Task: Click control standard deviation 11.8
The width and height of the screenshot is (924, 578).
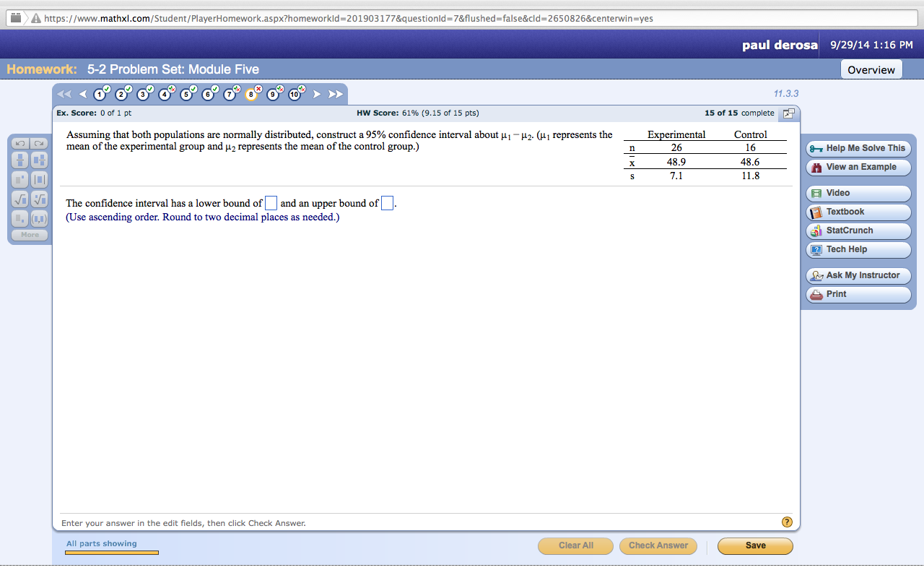Action: (751, 176)
